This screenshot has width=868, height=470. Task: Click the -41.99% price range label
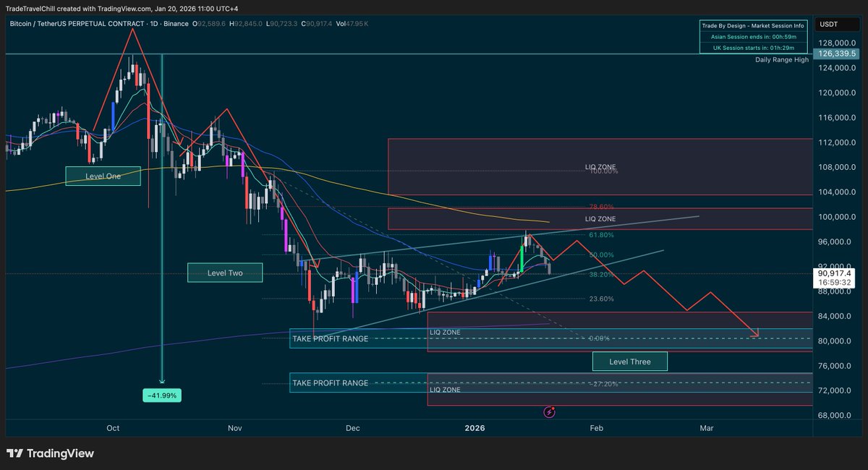(x=161, y=396)
